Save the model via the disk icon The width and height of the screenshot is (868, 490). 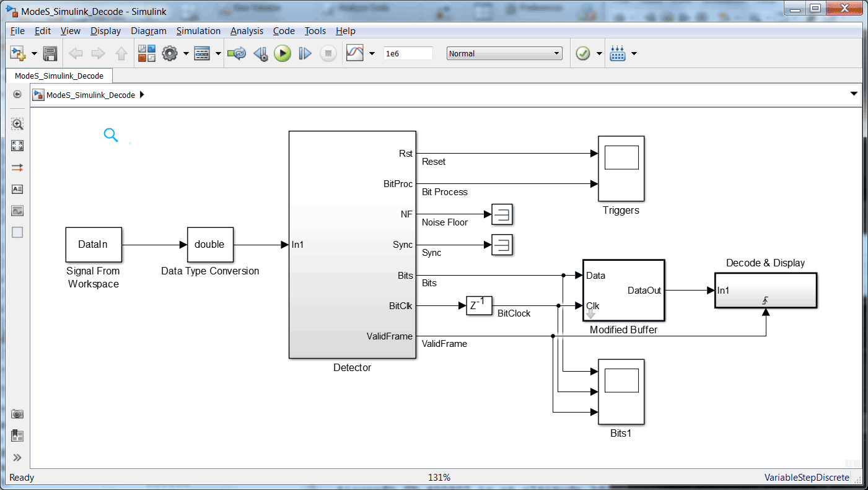click(x=50, y=53)
